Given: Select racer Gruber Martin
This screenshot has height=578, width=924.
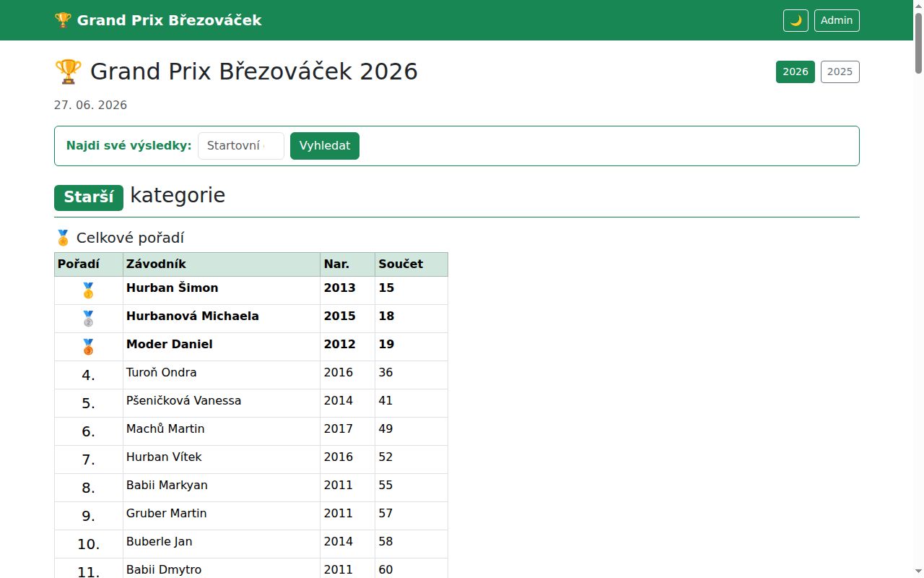Looking at the screenshot, I should click(x=166, y=513).
